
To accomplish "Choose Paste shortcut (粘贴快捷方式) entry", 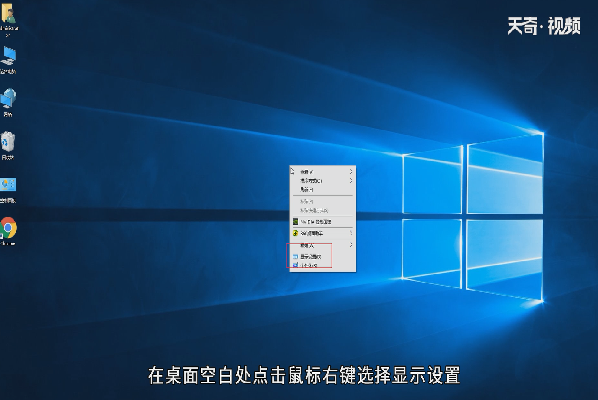I will coord(323,210).
